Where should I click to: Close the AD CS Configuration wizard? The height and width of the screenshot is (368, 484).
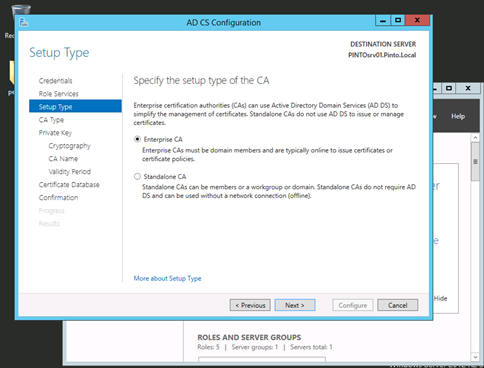coord(417,21)
